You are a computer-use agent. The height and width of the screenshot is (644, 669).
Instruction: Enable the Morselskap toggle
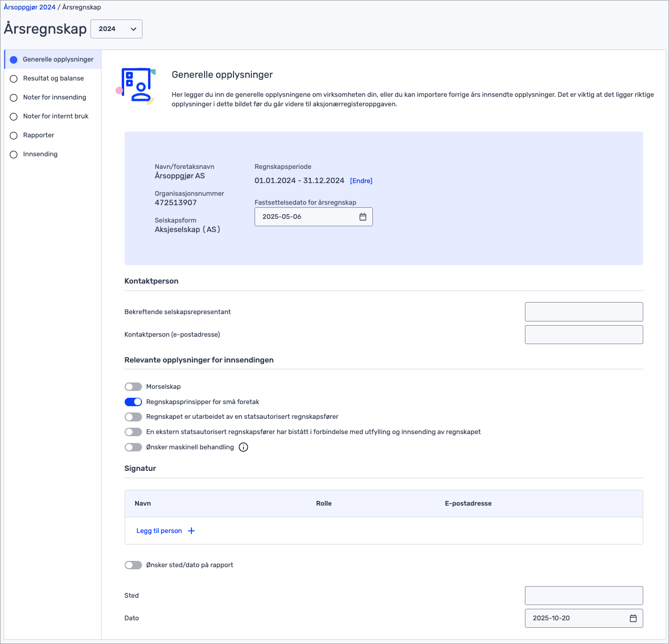coord(134,387)
